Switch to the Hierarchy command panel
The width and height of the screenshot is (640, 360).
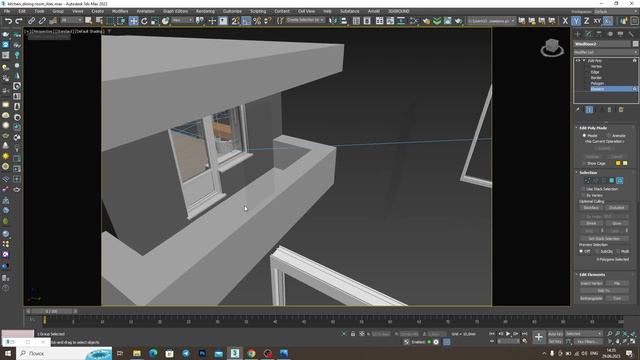pyautogui.click(x=599, y=34)
